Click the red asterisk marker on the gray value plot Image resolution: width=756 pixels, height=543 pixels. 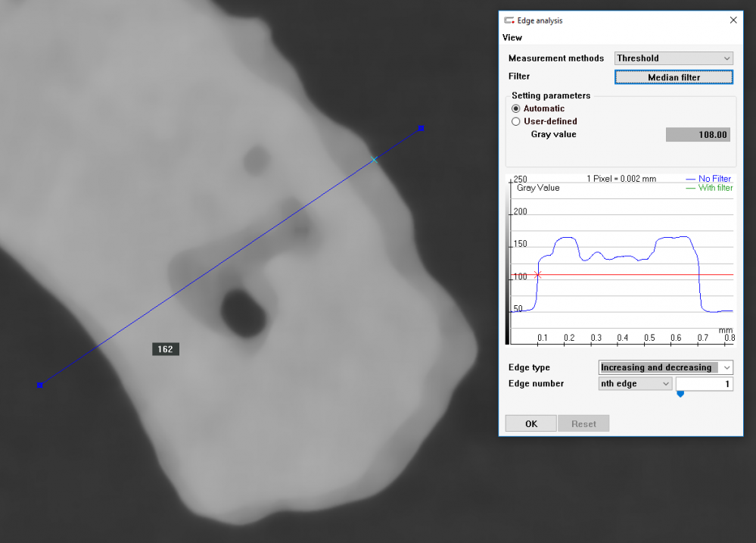pyautogui.click(x=537, y=276)
